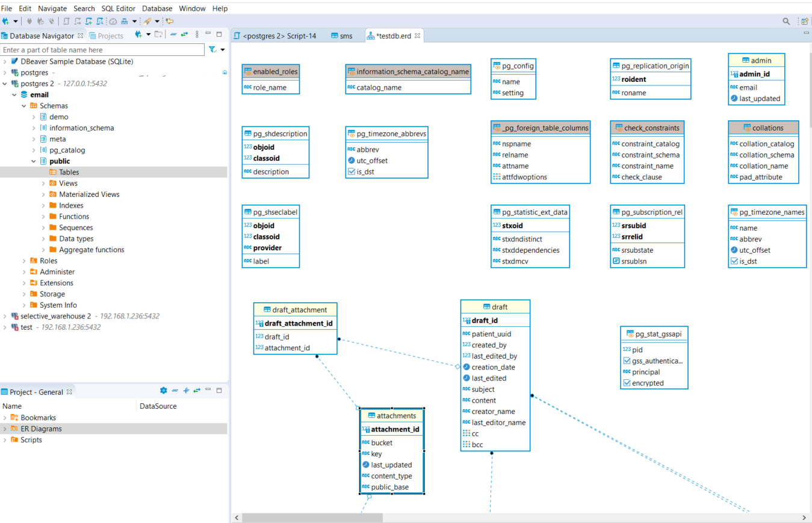Click the New Database Connection toolbar icon
The image size is (812, 523).
pyautogui.click(x=5, y=21)
